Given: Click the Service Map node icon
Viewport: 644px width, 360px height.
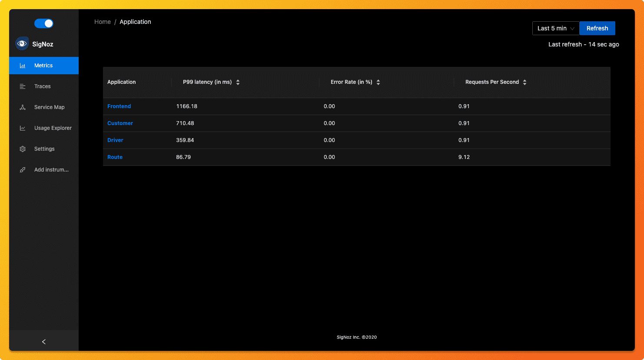Looking at the screenshot, I should (22, 107).
